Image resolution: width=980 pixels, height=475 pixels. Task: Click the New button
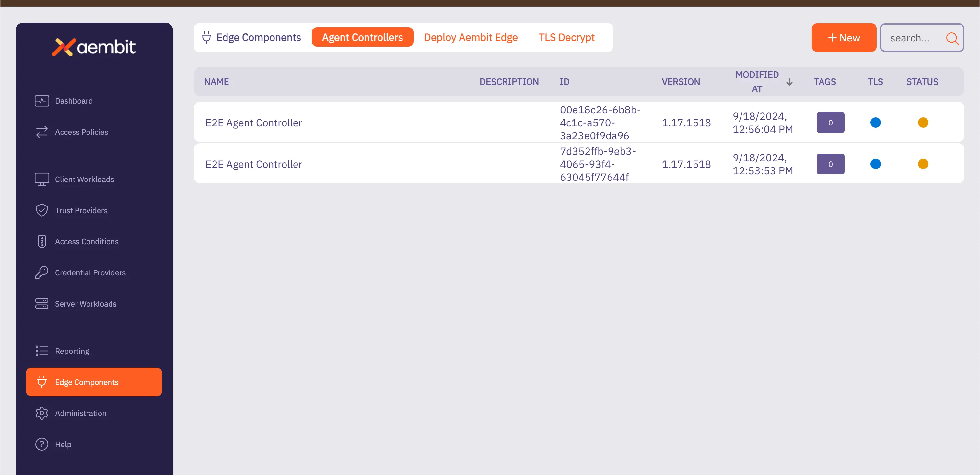844,37
